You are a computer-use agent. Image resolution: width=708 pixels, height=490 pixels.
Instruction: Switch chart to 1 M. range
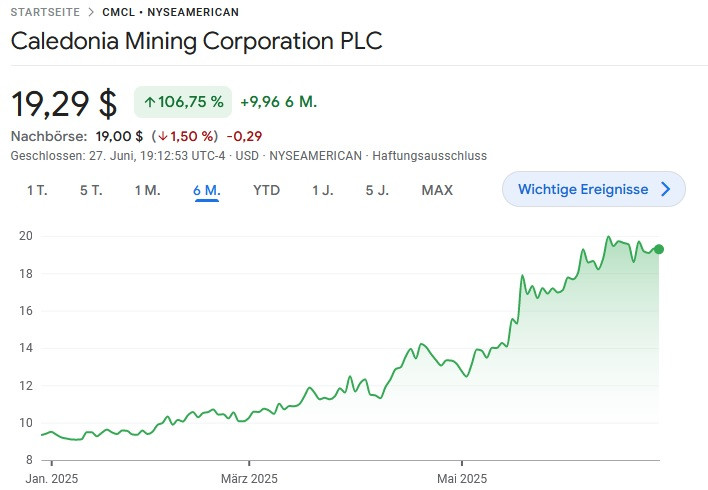click(x=147, y=190)
